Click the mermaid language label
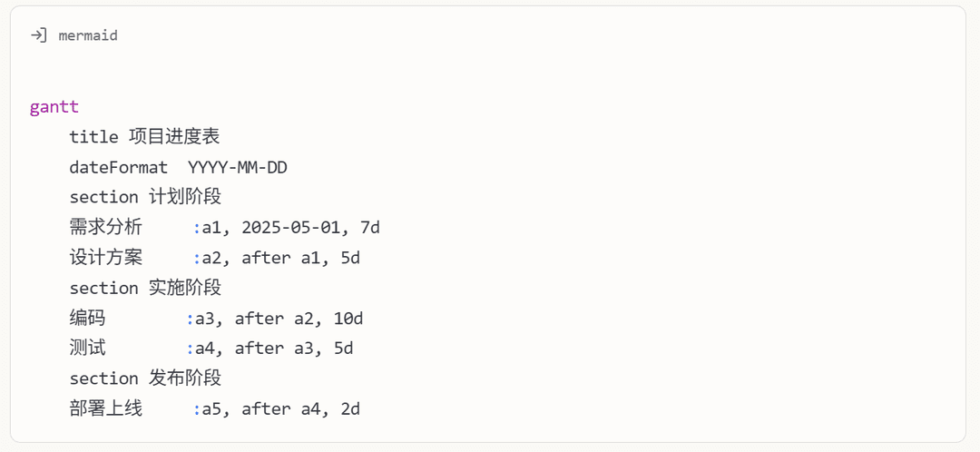The height and width of the screenshot is (452, 980). [87, 35]
